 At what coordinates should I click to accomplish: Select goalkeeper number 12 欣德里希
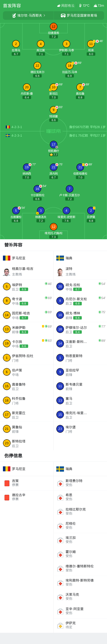point(53,27)
